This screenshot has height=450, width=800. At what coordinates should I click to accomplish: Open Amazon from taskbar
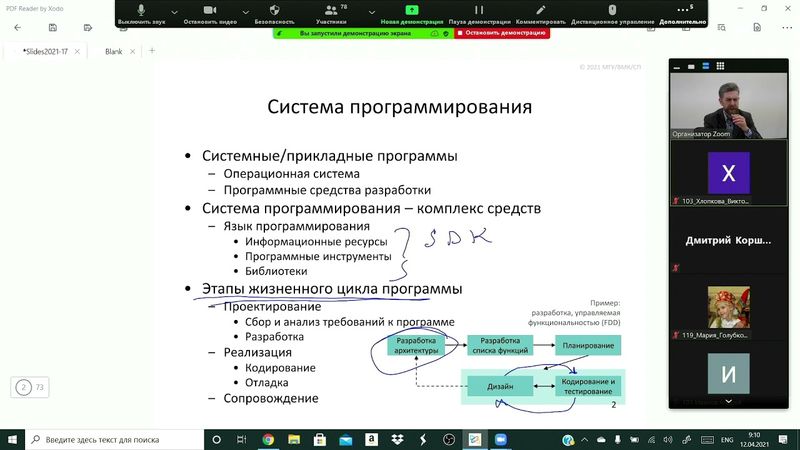point(371,439)
